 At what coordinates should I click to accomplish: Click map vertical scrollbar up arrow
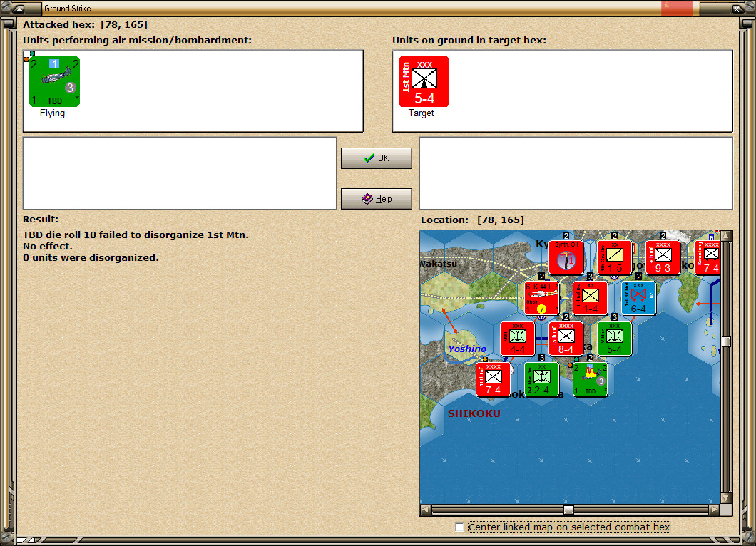(726, 236)
